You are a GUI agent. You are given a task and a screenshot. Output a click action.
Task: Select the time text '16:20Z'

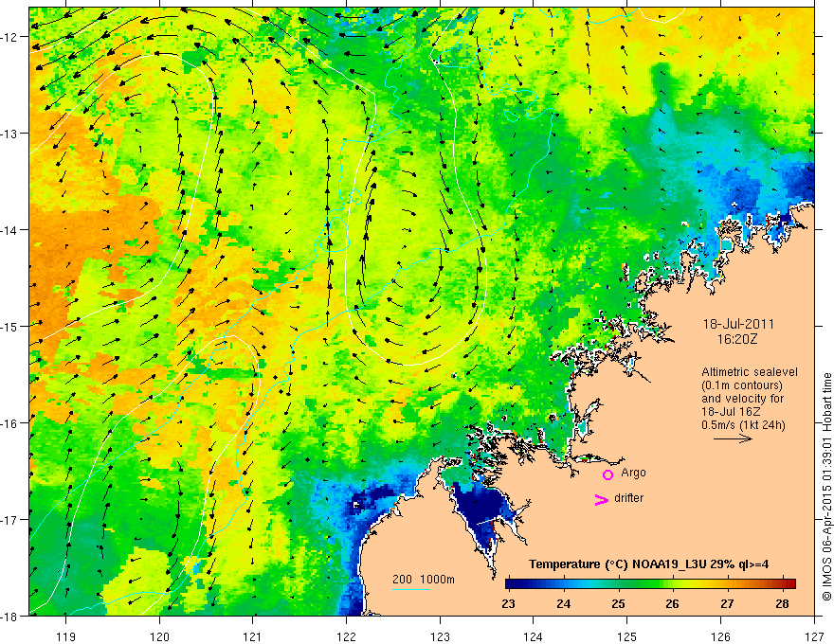(737, 339)
